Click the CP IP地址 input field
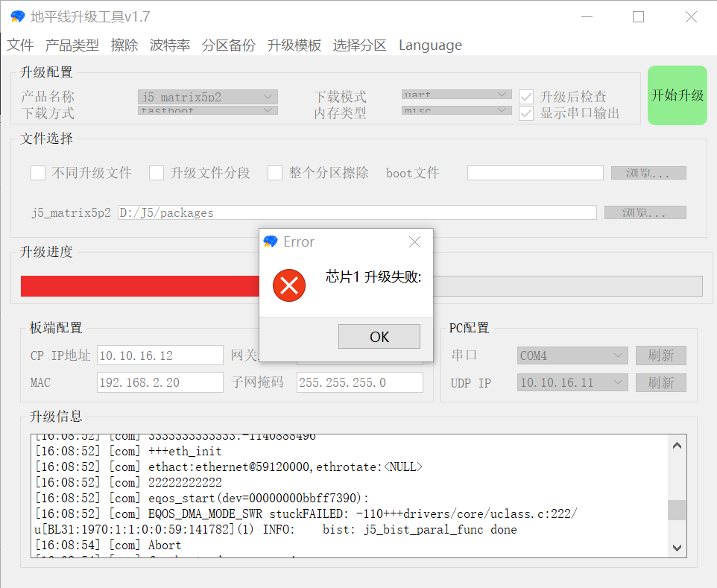The height and width of the screenshot is (588, 717). point(159,355)
